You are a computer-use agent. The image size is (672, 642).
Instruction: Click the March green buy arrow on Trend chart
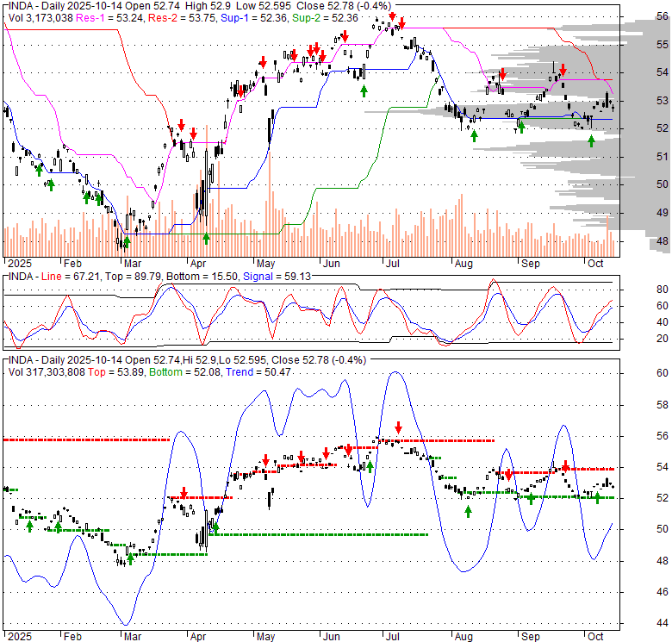(x=131, y=559)
